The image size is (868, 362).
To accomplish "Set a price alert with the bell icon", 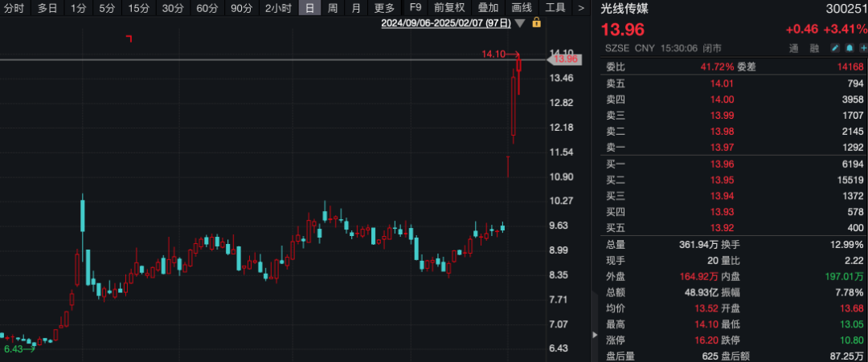I will (850, 48).
